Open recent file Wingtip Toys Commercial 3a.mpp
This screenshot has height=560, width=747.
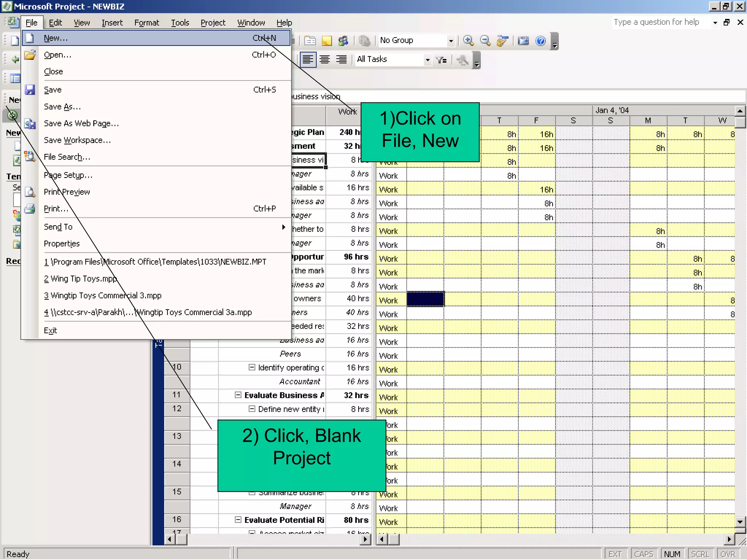(156, 312)
